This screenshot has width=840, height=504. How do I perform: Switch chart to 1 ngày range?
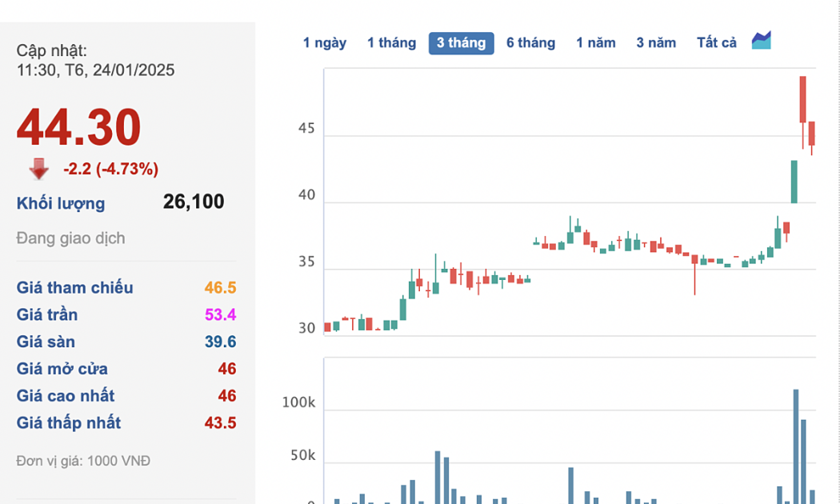tap(325, 43)
